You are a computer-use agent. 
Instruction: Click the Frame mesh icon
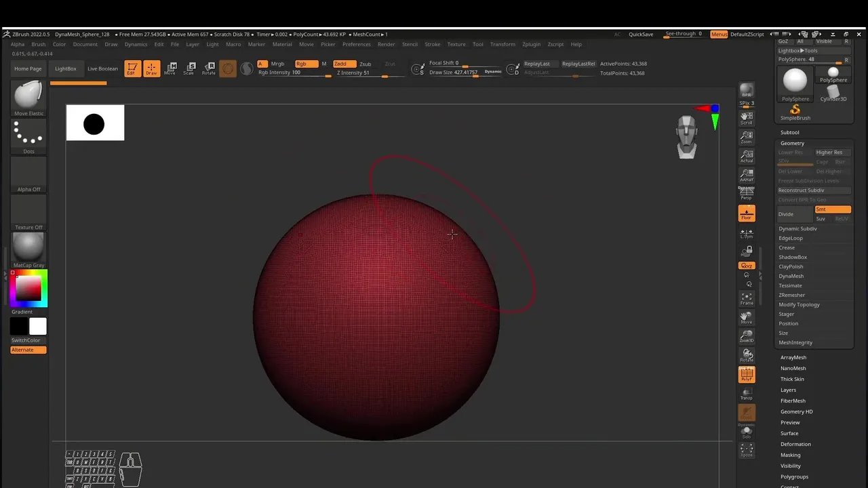coord(747,298)
